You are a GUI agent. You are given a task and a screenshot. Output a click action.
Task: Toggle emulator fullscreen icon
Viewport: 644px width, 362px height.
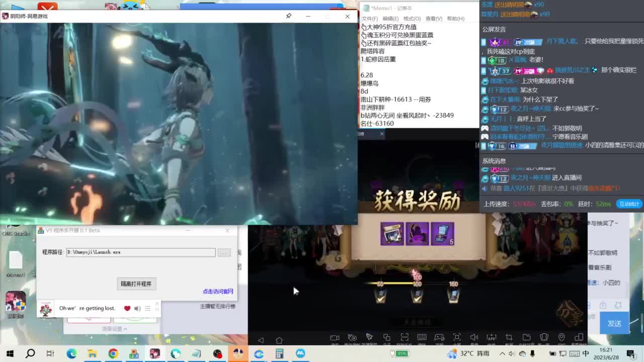click(x=457, y=337)
